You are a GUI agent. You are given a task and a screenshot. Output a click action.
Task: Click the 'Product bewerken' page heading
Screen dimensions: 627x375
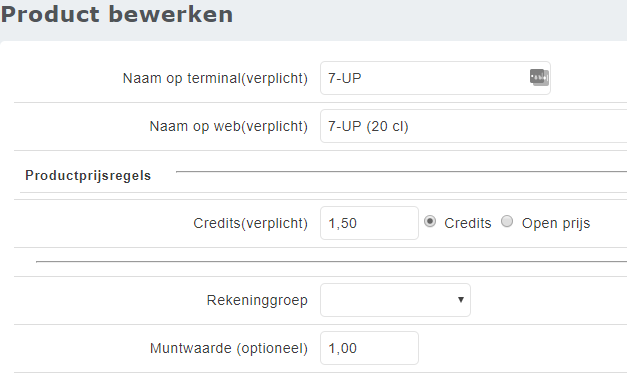pyautogui.click(x=117, y=14)
